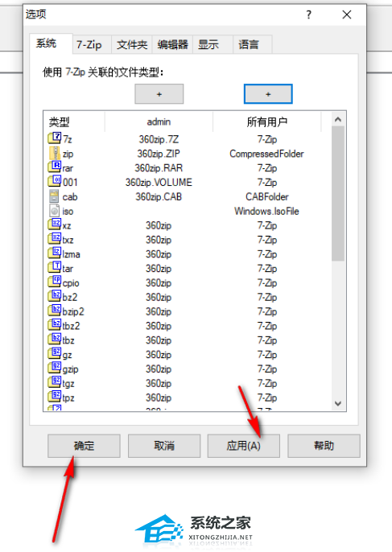
Task: Click 7-Zip in the 001 row
Action: point(267,183)
